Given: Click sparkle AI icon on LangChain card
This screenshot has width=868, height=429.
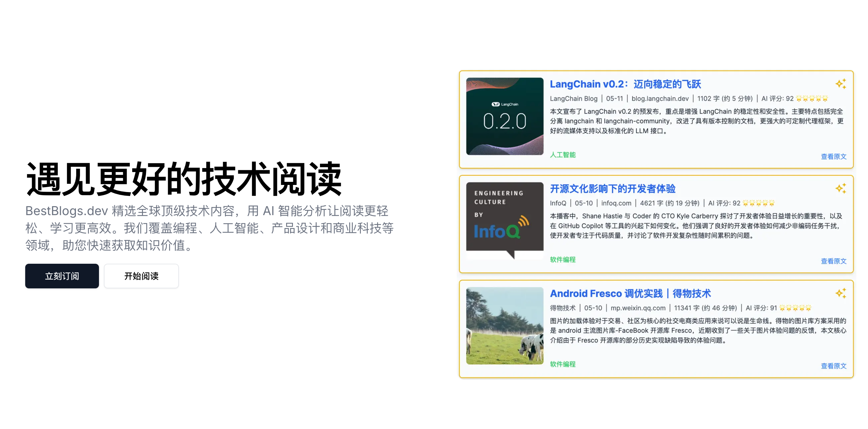Looking at the screenshot, I should click(840, 84).
